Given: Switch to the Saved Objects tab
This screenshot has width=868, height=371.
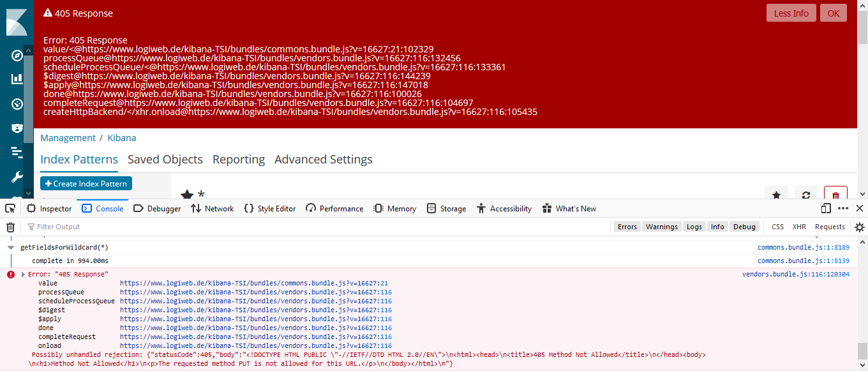Looking at the screenshot, I should pyautogui.click(x=165, y=160).
